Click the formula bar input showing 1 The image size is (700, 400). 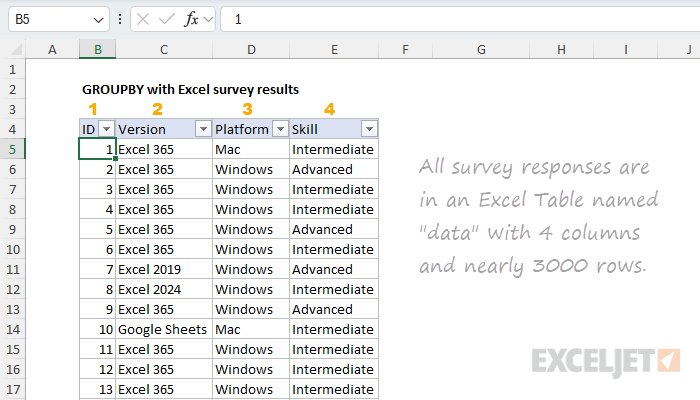[460, 19]
